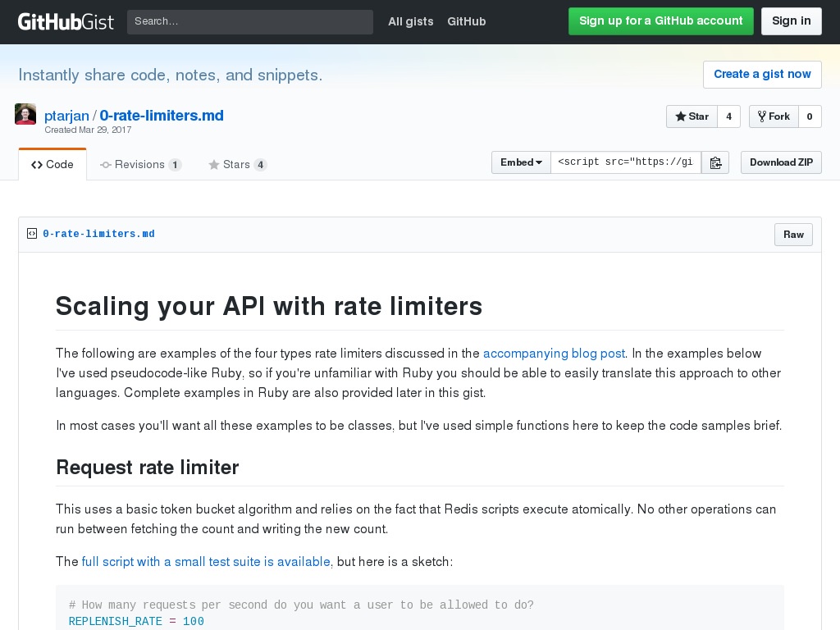Fork this gist
The image size is (840, 630).
pyautogui.click(x=773, y=116)
